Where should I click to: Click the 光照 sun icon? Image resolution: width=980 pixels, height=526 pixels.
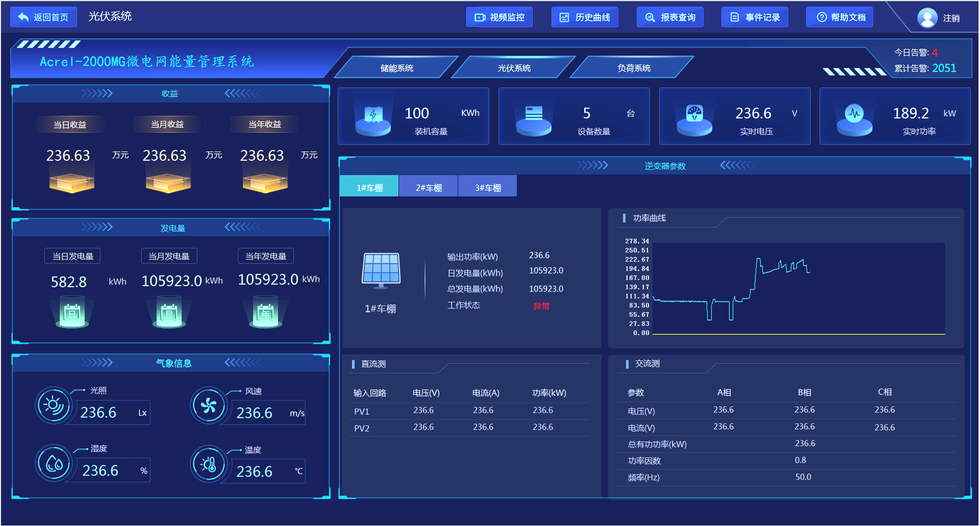[54, 406]
